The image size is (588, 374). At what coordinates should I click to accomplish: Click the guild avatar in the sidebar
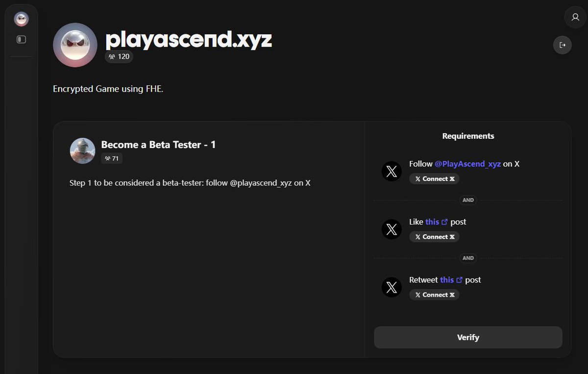coord(22,19)
